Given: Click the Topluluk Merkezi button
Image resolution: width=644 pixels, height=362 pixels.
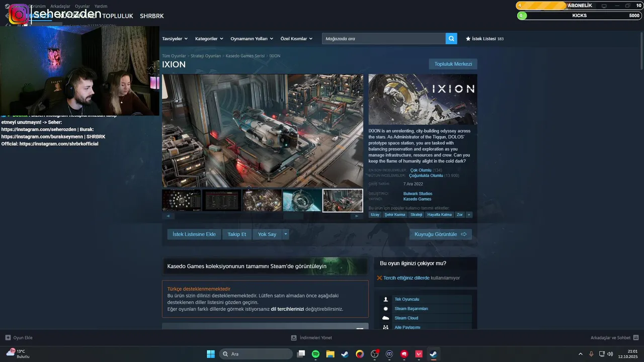Looking at the screenshot, I should tap(453, 64).
